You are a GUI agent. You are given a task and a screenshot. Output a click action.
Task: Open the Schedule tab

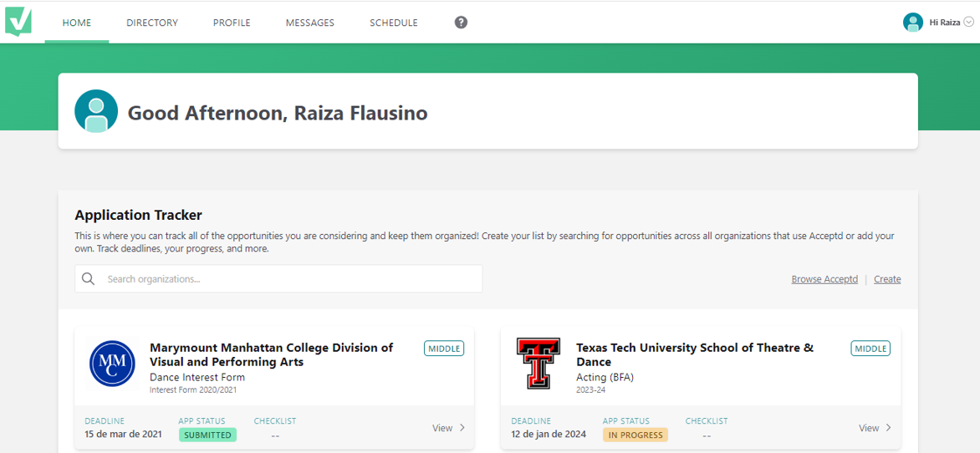393,23
